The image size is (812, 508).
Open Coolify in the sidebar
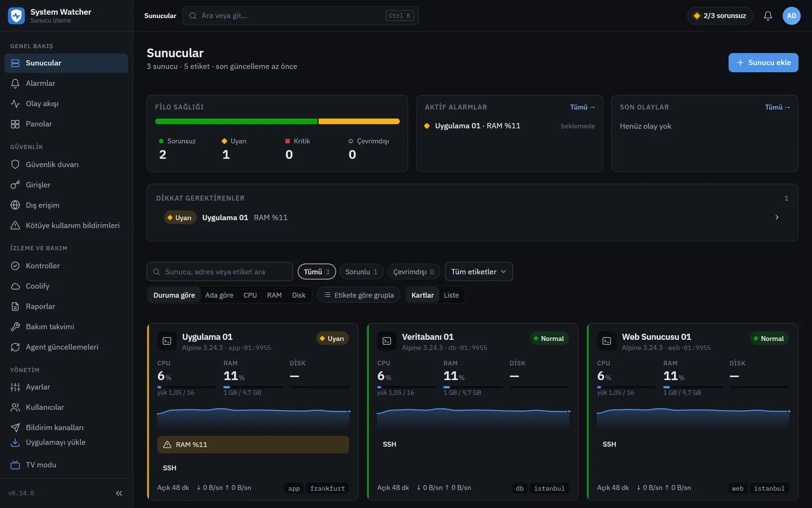tap(66, 286)
